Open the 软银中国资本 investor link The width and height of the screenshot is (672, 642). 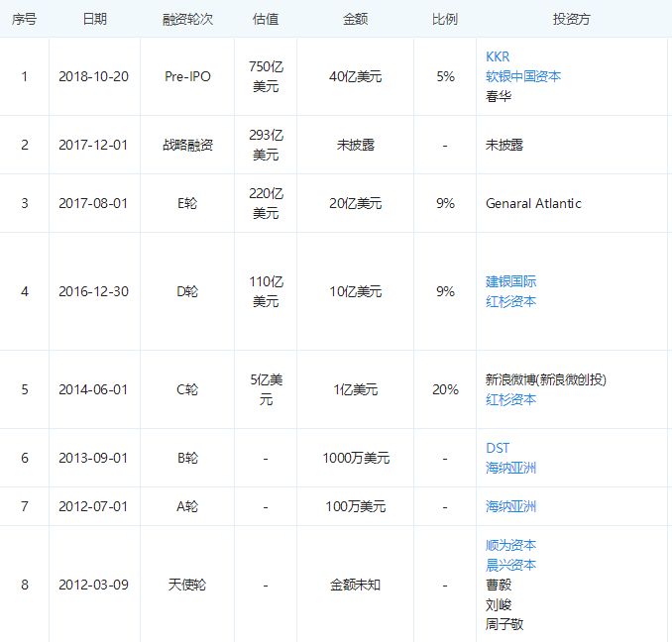(x=523, y=76)
